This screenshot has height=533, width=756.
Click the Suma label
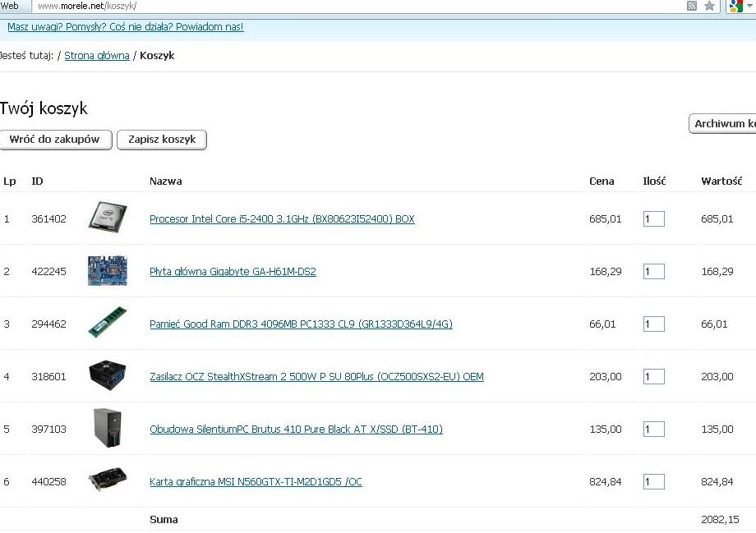click(x=164, y=520)
